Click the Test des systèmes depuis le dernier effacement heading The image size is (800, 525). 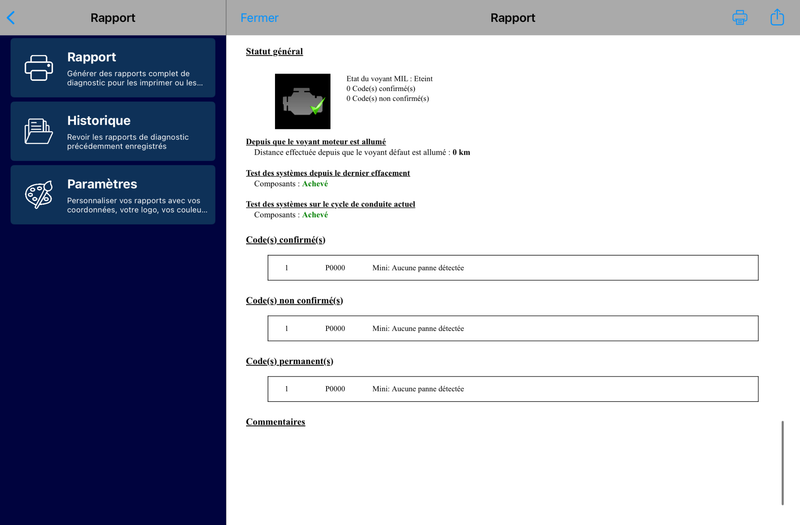[x=328, y=173]
